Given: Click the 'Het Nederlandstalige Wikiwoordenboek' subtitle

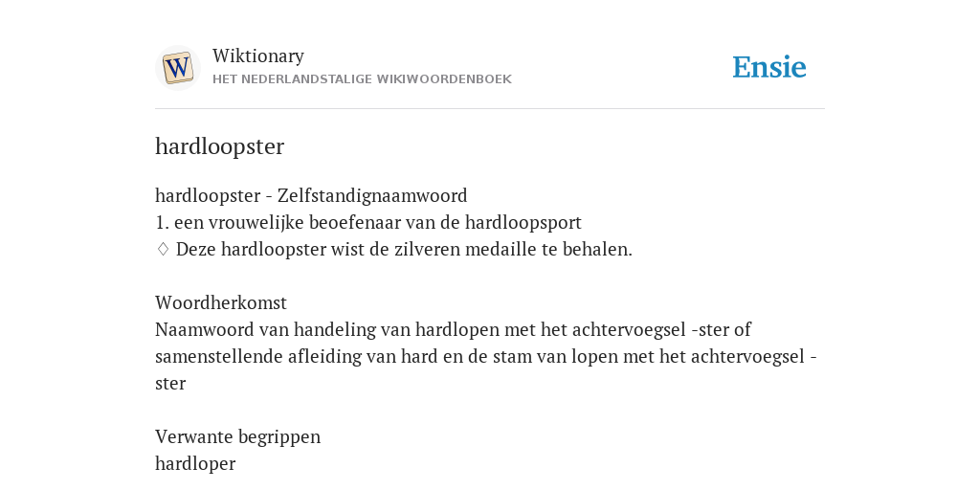Looking at the screenshot, I should (362, 79).
